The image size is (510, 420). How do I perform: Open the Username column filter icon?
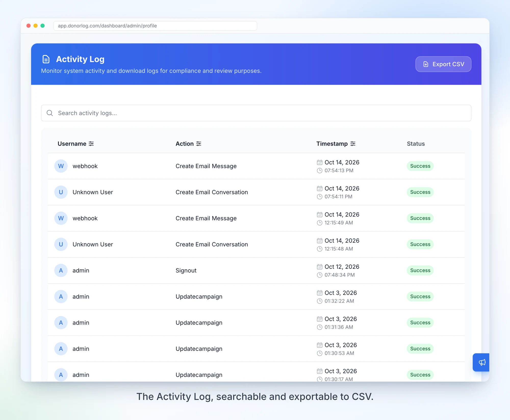tap(91, 144)
